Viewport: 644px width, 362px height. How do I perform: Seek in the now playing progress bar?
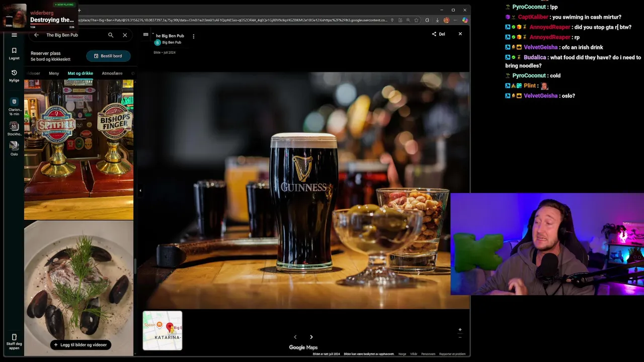point(52,24)
